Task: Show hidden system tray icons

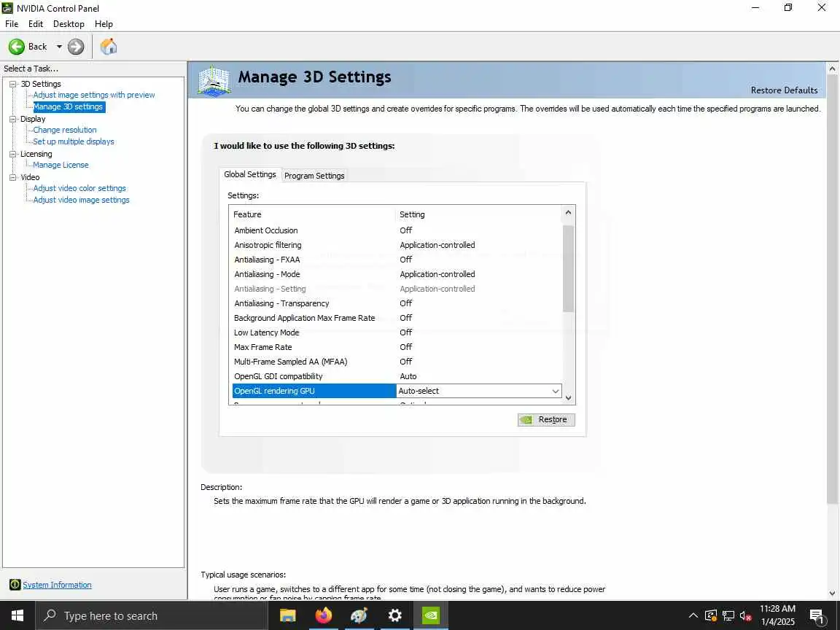Action: click(x=693, y=615)
